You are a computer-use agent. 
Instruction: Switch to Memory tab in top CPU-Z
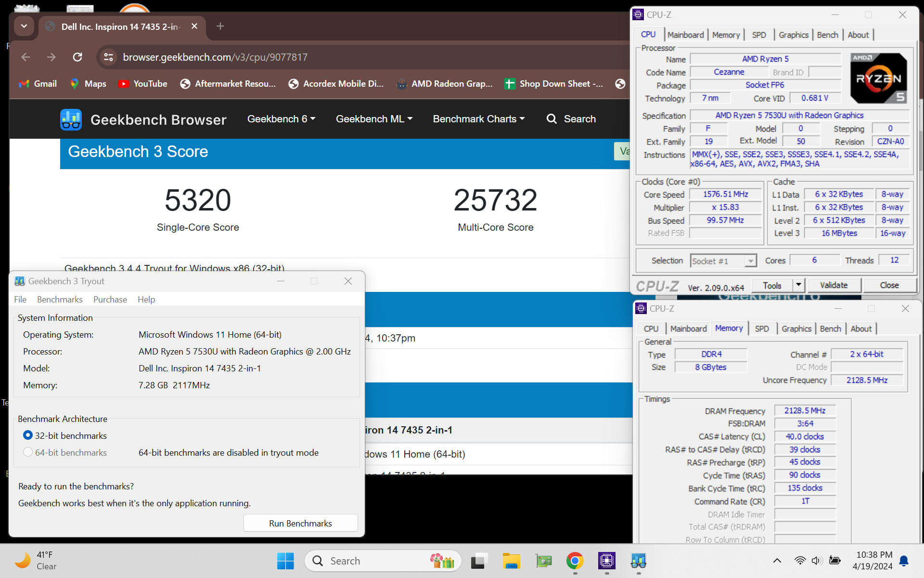(726, 35)
